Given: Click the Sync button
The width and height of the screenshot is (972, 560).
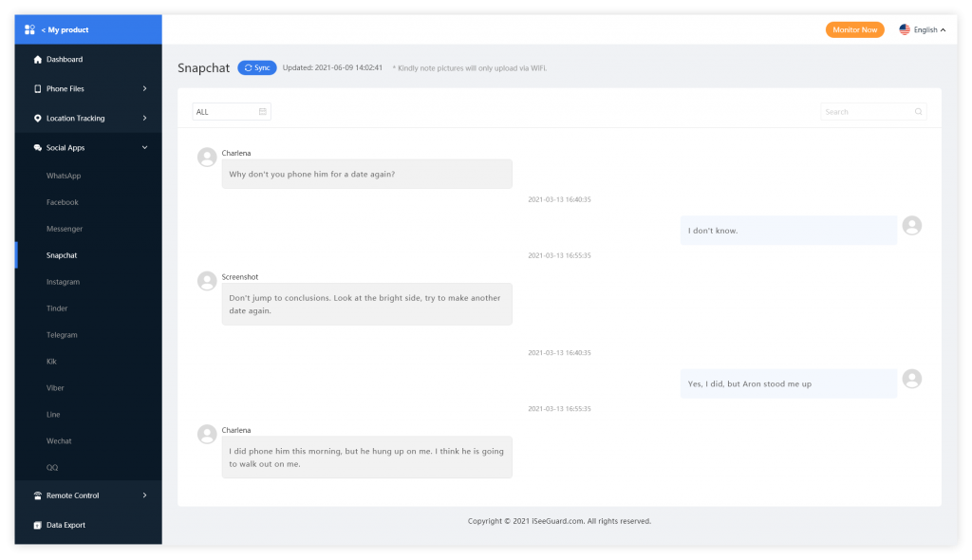Looking at the screenshot, I should pyautogui.click(x=256, y=67).
